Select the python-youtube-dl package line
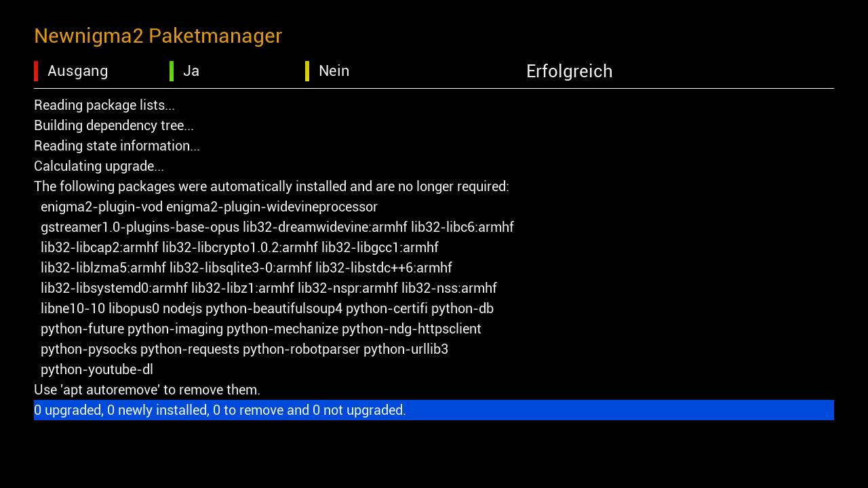The width and height of the screenshot is (868, 488). tap(97, 369)
